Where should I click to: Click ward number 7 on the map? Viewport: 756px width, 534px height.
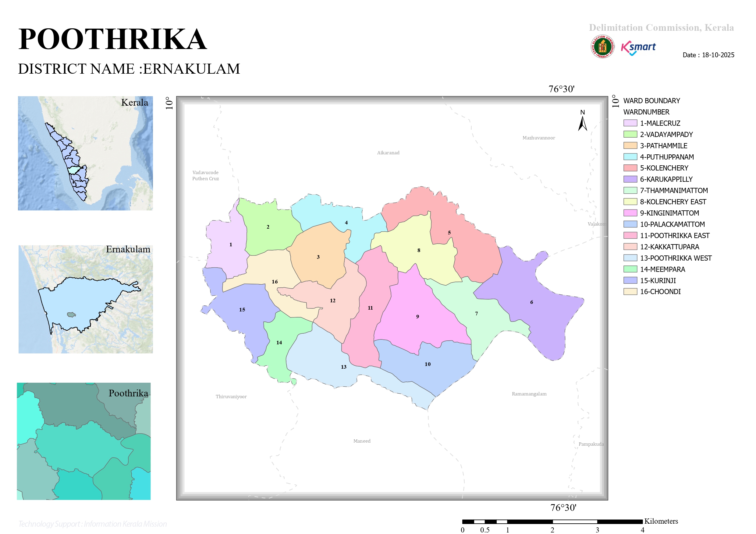click(477, 313)
